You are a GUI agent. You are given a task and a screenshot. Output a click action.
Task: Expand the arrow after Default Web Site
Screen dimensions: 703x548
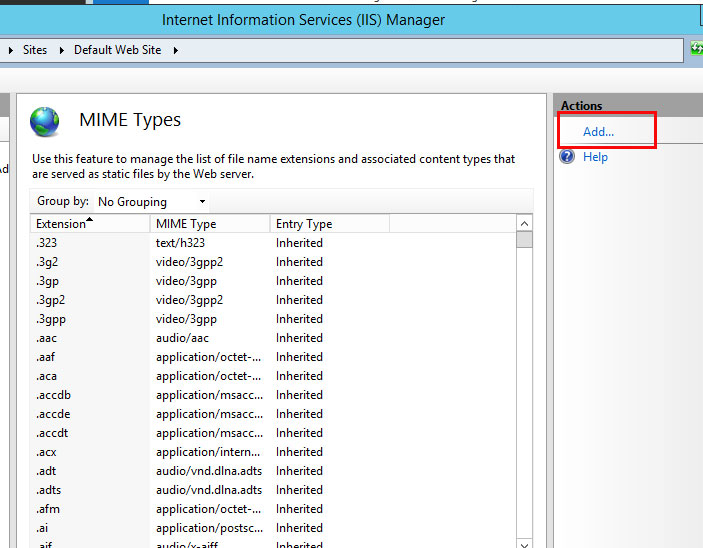[176, 50]
